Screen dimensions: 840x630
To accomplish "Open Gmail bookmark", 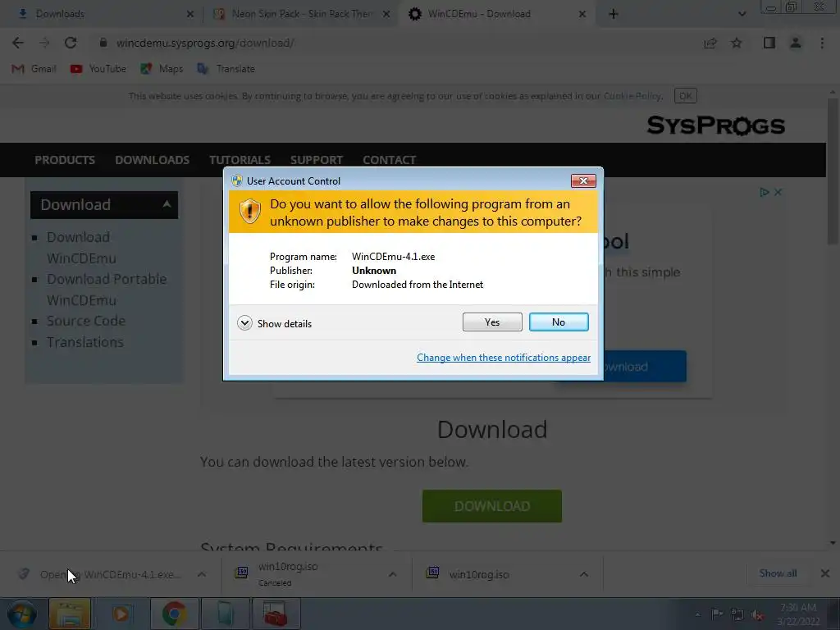I will [x=34, y=69].
